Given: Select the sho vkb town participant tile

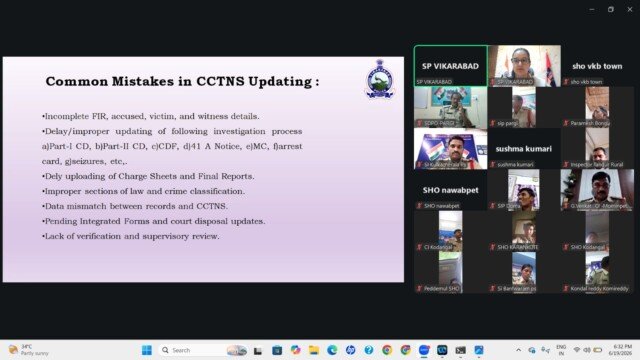Looking at the screenshot, I should [x=598, y=66].
